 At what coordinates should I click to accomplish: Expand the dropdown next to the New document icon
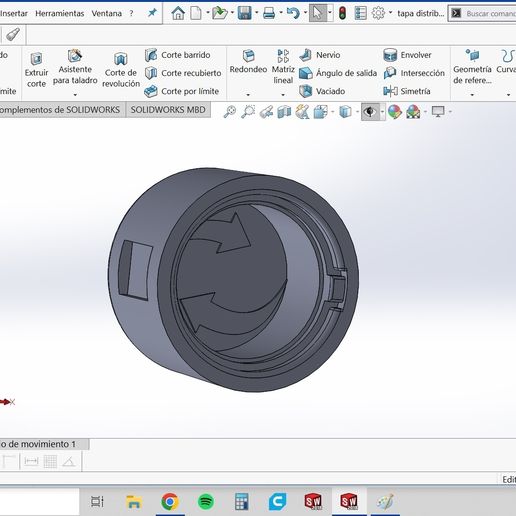pos(208,13)
